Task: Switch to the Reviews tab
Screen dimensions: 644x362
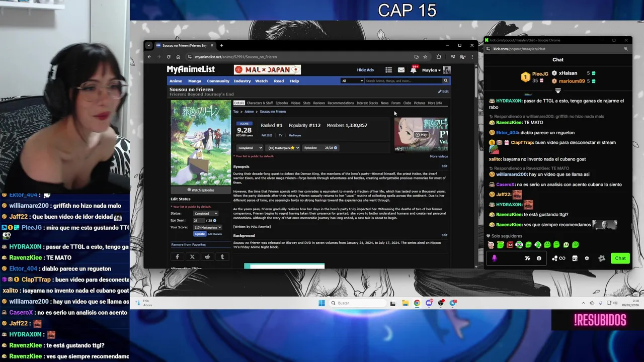Action: [x=319, y=103]
